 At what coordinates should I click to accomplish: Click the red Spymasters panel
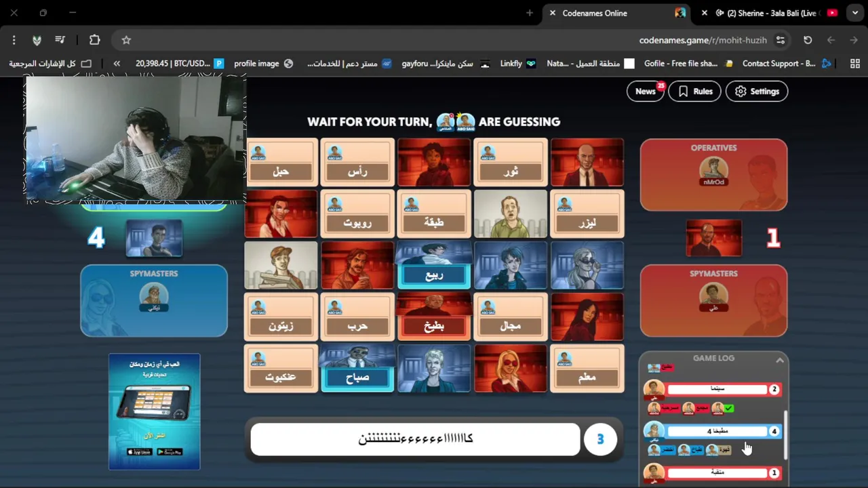coord(713,301)
